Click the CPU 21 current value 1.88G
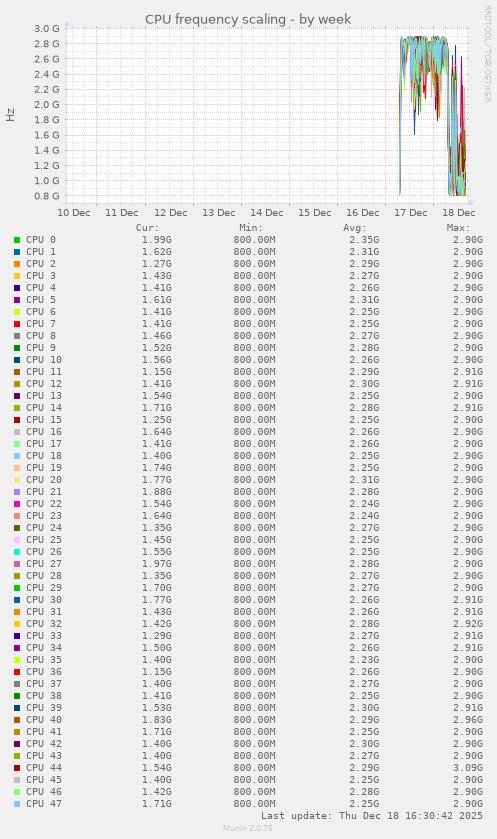Screen dimensions: 497x839 (156, 492)
